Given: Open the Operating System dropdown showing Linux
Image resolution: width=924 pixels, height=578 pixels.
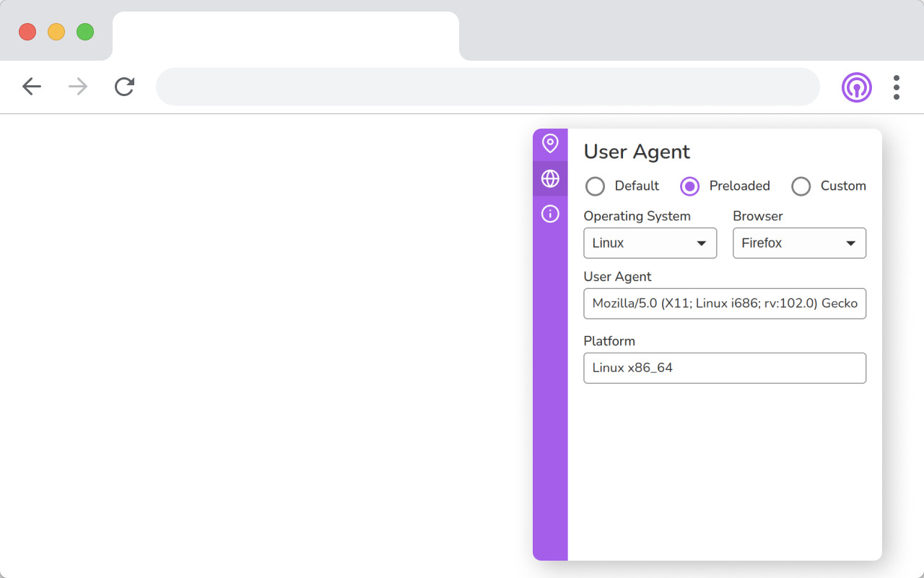Looking at the screenshot, I should [x=650, y=243].
